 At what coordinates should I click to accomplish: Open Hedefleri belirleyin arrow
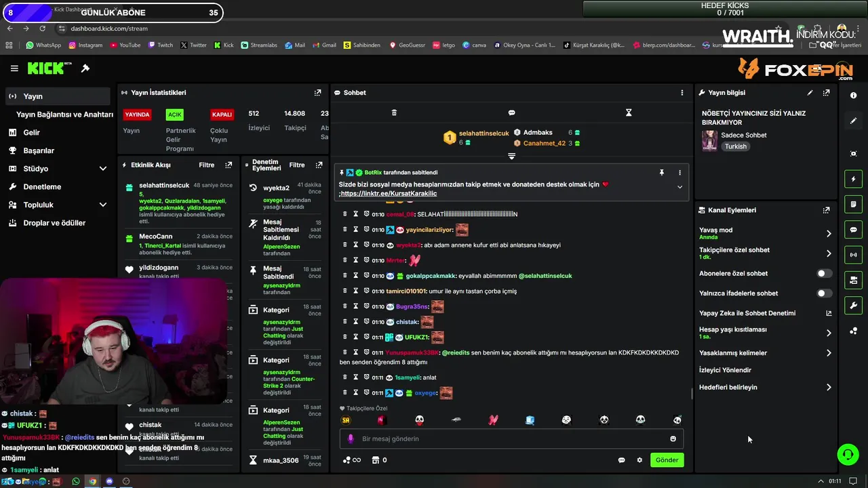(828, 388)
